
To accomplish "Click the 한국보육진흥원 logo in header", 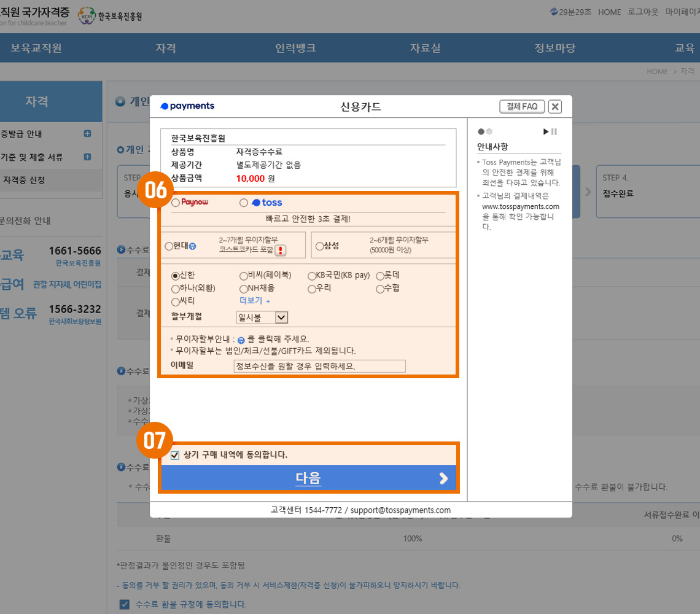I will [111, 16].
